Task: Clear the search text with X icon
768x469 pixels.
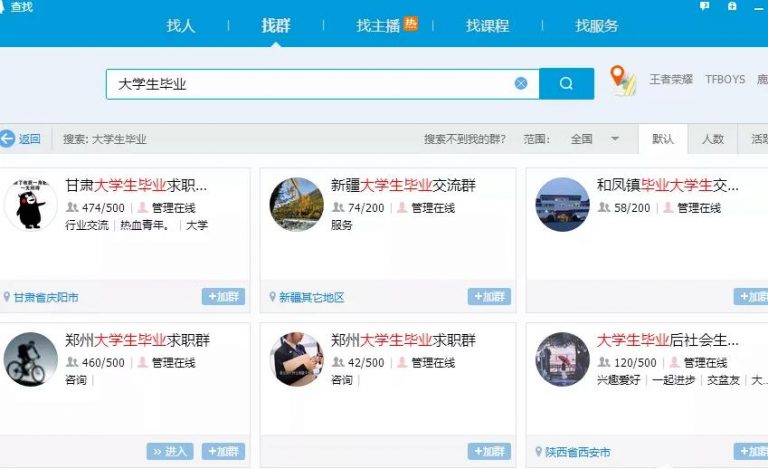Action: (x=521, y=84)
